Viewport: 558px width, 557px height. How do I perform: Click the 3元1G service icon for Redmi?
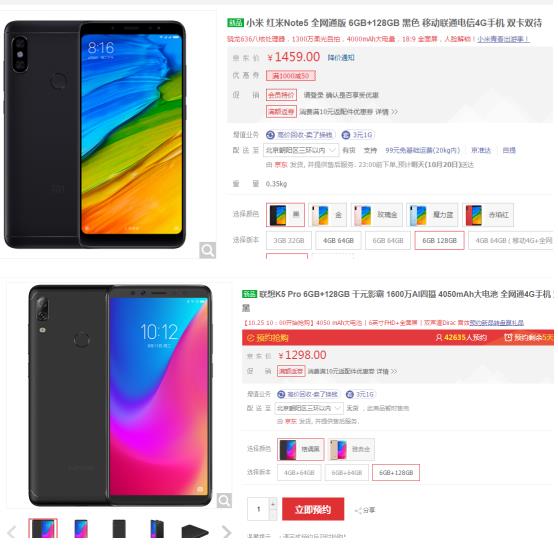pyautogui.click(x=346, y=135)
